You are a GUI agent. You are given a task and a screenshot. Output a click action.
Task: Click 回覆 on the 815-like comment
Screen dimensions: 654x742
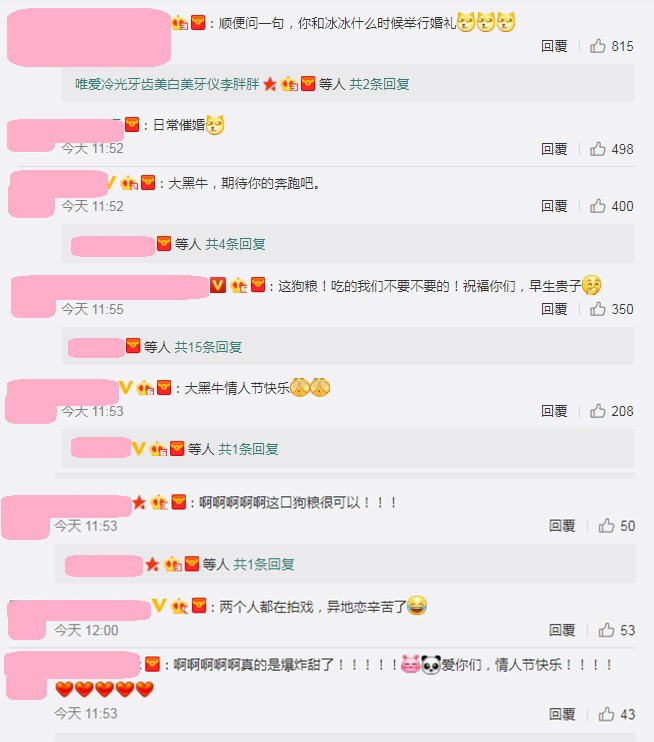click(554, 46)
